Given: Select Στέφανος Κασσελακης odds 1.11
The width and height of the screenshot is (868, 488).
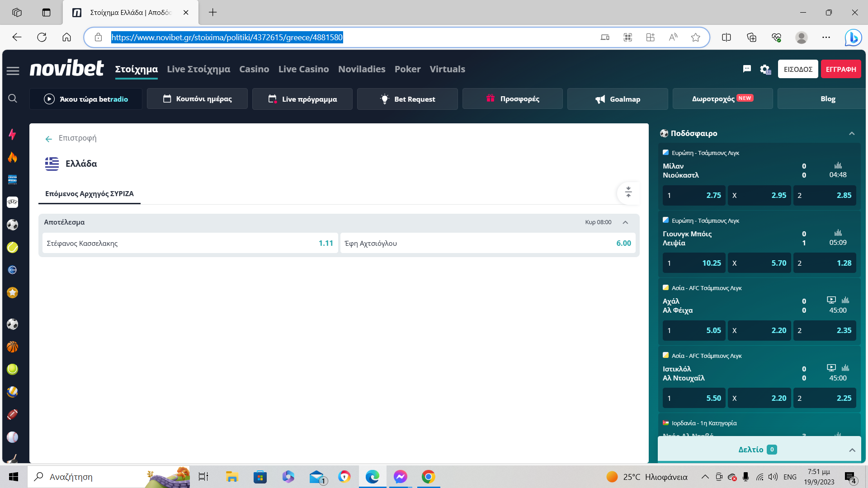Looking at the screenshot, I should [x=190, y=243].
